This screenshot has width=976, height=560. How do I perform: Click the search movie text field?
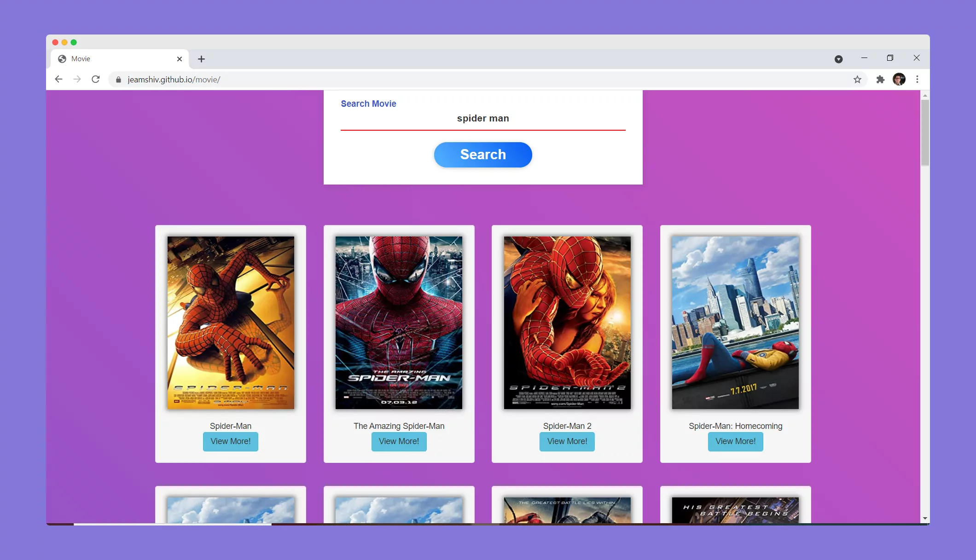pyautogui.click(x=482, y=119)
